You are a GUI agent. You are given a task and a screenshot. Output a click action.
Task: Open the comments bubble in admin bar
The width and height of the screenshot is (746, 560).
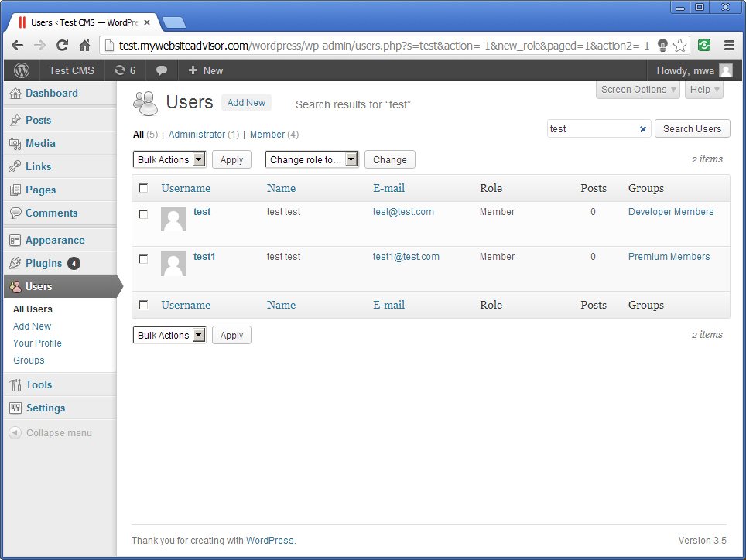coord(161,71)
